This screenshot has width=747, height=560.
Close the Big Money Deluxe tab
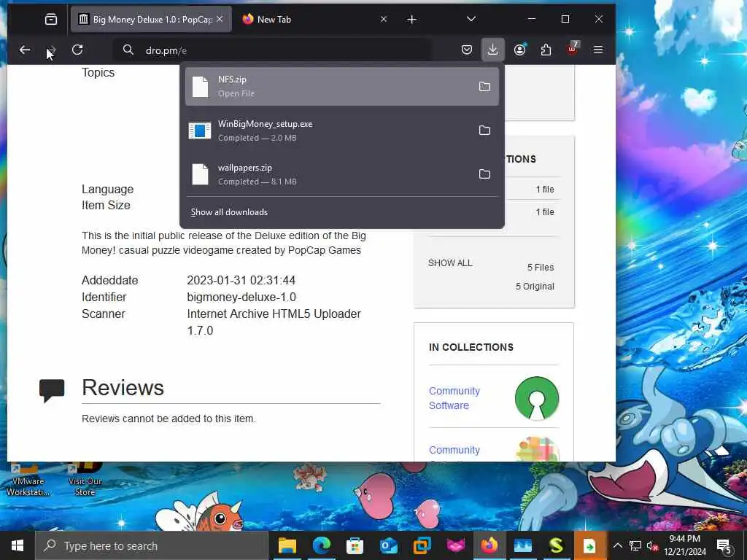pos(220,19)
